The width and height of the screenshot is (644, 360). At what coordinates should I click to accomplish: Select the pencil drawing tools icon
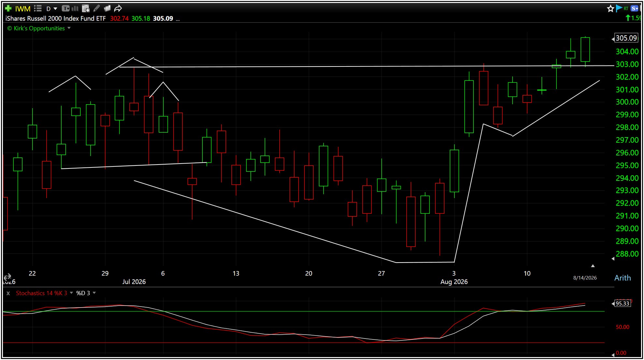coord(96,8)
